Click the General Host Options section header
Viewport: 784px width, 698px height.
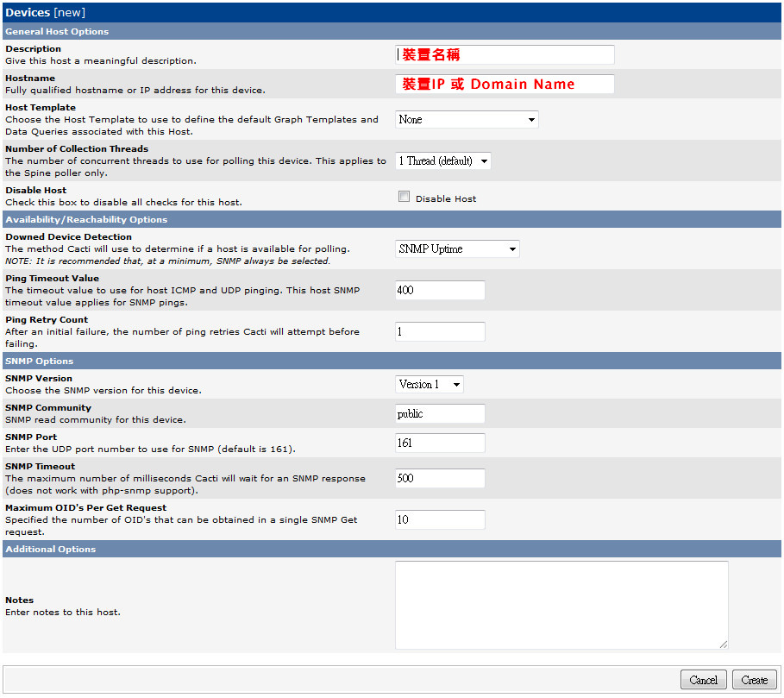(392, 32)
